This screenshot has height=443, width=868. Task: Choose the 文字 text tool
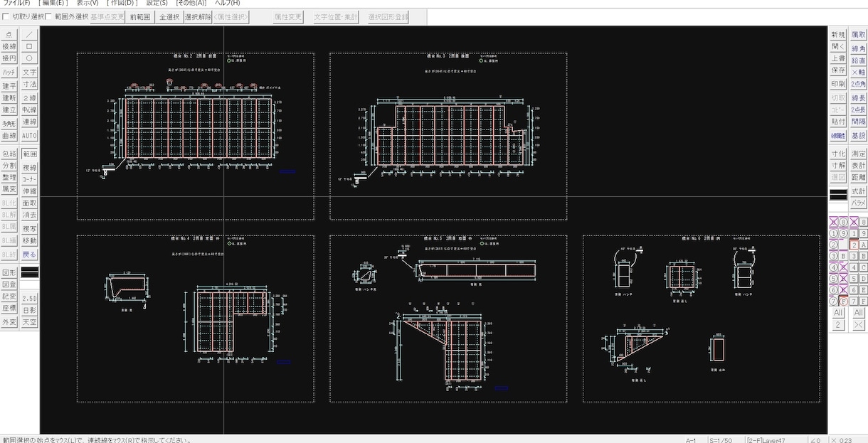[29, 73]
